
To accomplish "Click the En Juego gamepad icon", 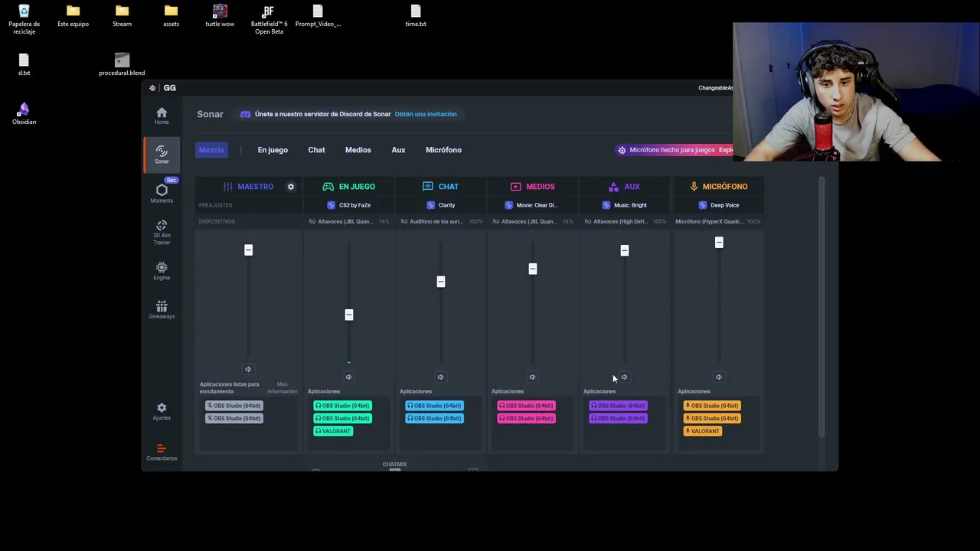I will click(x=328, y=187).
